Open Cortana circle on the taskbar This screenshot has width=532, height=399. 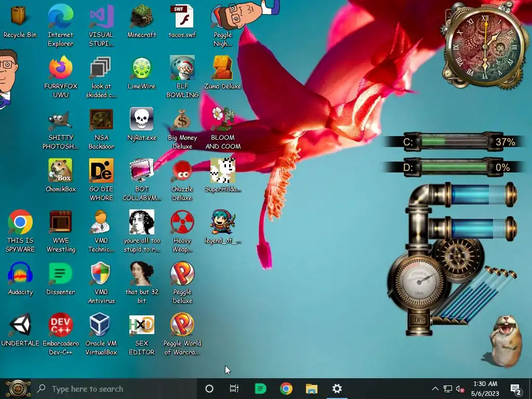(209, 389)
